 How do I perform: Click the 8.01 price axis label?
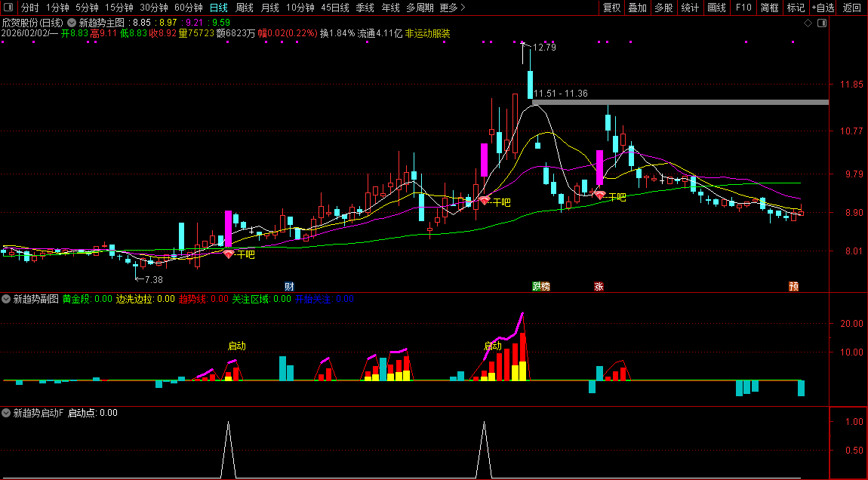point(854,251)
